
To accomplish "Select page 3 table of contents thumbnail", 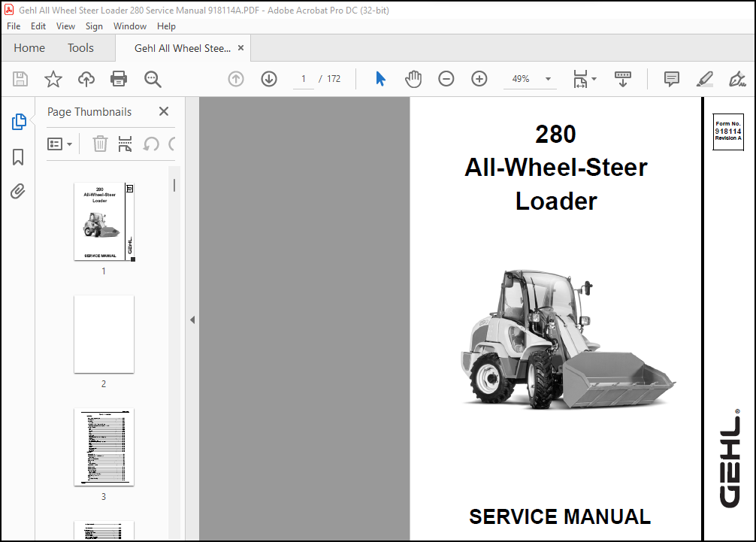I will (104, 447).
